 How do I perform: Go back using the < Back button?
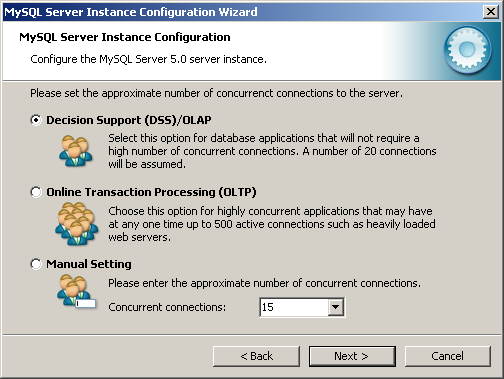256,356
